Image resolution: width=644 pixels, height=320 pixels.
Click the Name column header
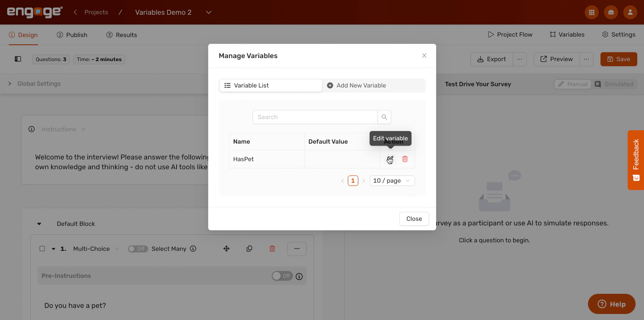pos(267,142)
